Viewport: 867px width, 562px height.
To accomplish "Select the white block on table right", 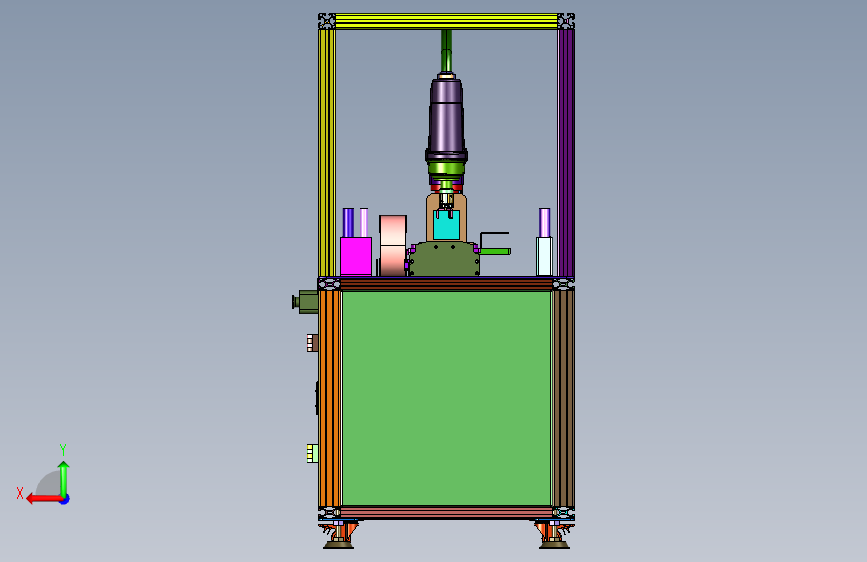I will click(x=544, y=256).
